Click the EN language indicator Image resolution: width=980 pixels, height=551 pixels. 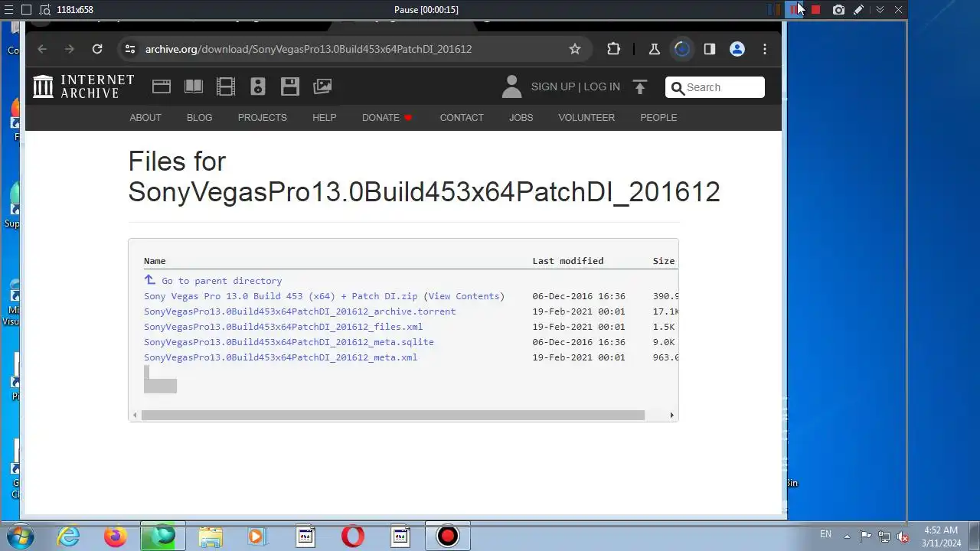(x=825, y=534)
